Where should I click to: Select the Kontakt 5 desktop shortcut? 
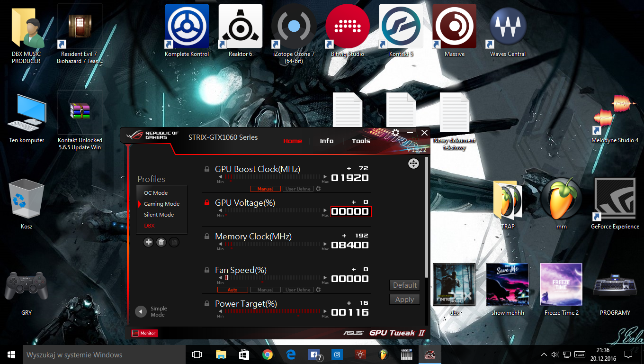(x=401, y=31)
